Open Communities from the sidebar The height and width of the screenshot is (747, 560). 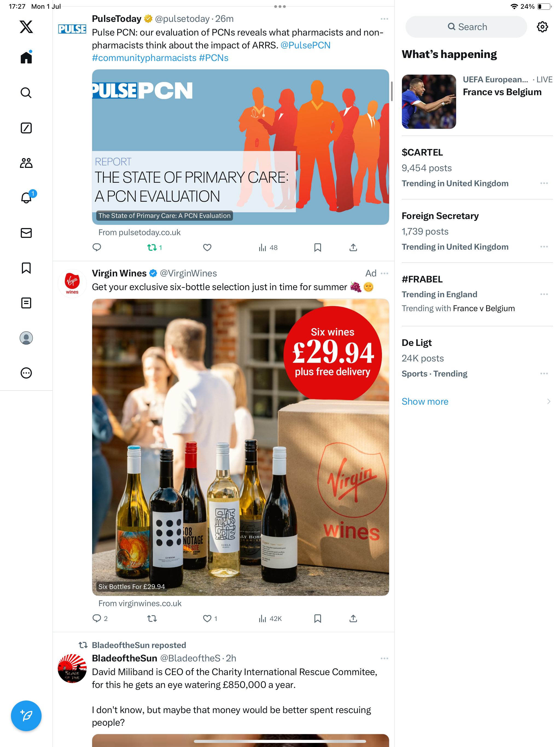click(26, 163)
